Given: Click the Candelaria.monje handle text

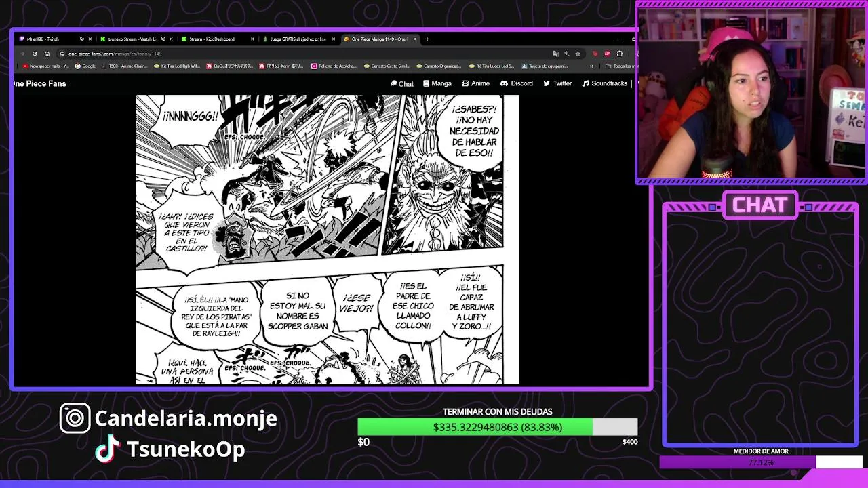Looking at the screenshot, I should (x=186, y=419).
